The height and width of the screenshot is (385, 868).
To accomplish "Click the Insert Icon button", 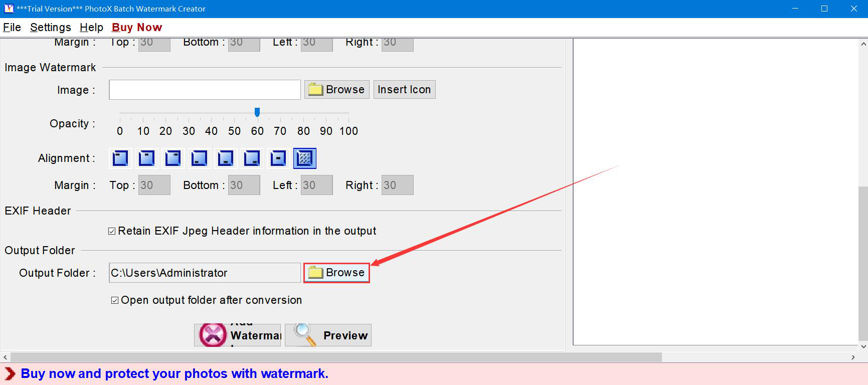I will click(x=404, y=90).
